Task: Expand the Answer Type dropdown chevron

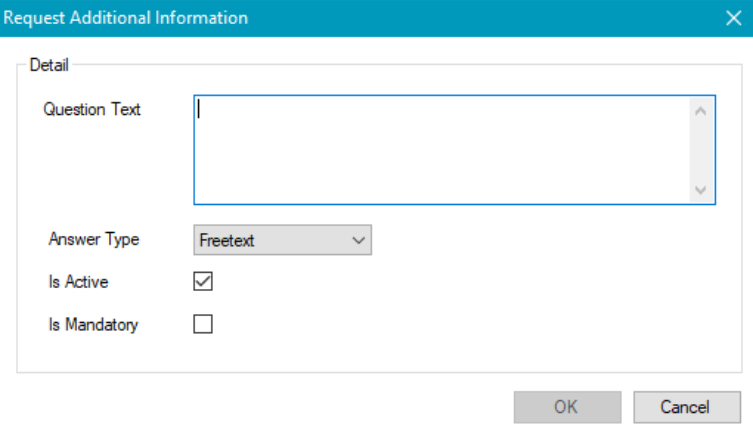Action: 359,240
